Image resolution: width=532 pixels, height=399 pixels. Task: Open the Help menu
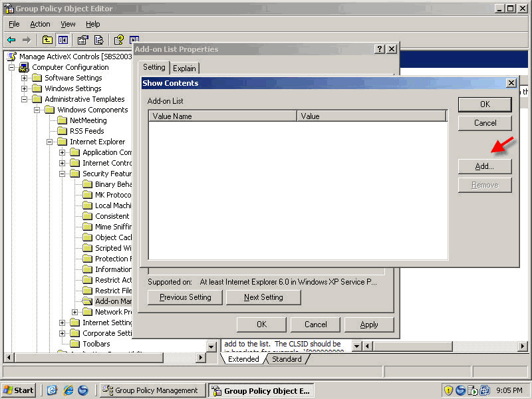92,24
